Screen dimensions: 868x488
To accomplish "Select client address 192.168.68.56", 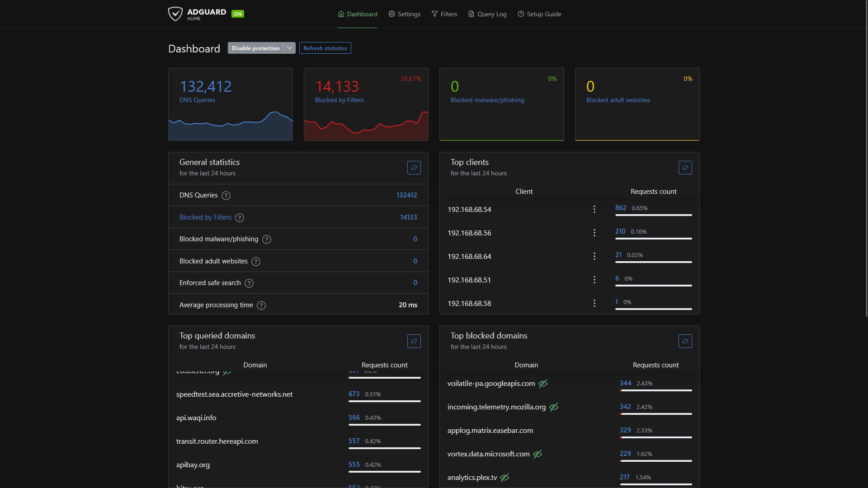I will [x=469, y=233].
